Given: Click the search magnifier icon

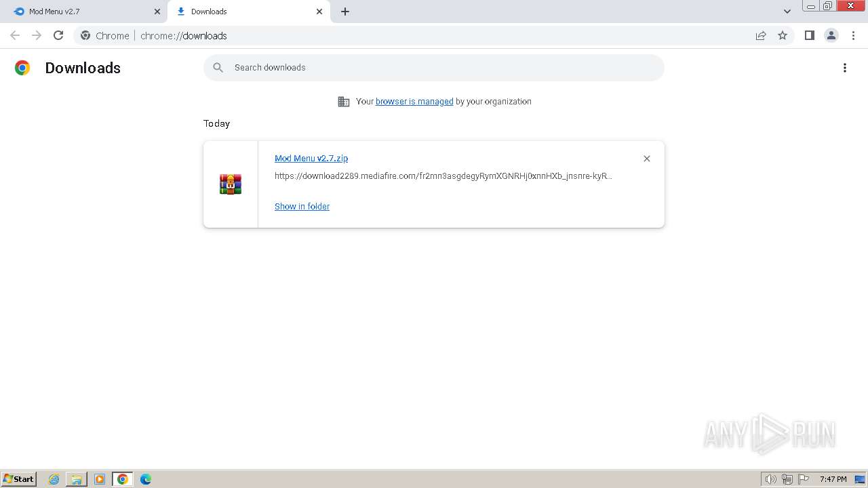Looking at the screenshot, I should tap(218, 68).
